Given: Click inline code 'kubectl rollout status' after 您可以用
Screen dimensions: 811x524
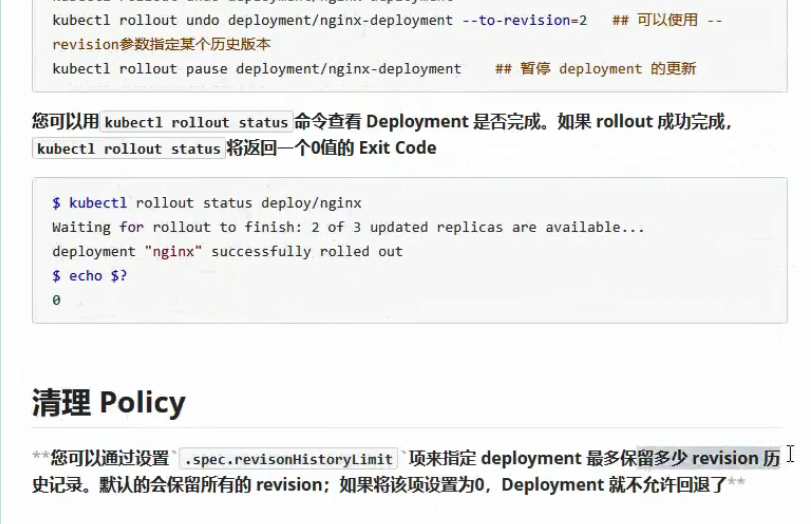Looking at the screenshot, I should (x=196, y=122).
